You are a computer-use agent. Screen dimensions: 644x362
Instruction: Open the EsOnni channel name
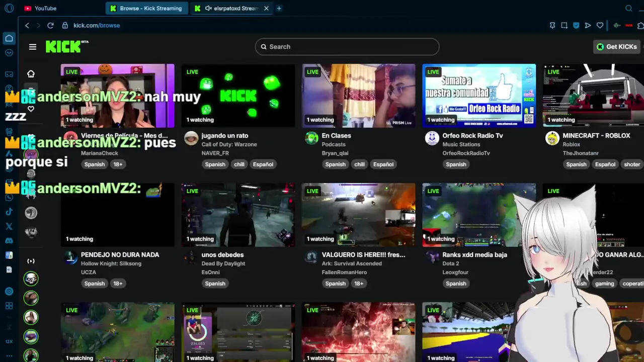[210, 272]
